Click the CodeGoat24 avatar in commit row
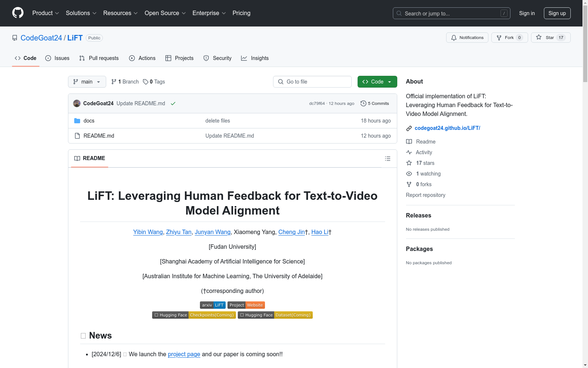This screenshot has width=588, height=368. pos(77,103)
